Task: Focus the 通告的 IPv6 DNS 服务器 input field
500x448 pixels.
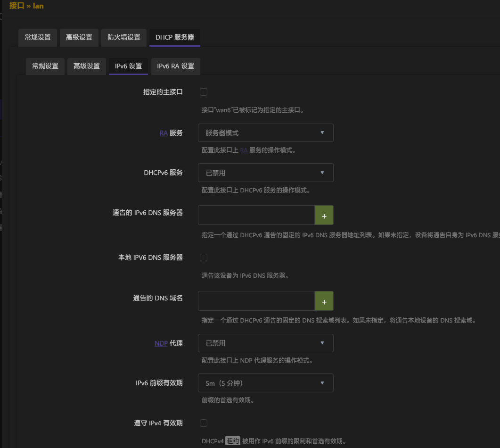Action: click(256, 215)
